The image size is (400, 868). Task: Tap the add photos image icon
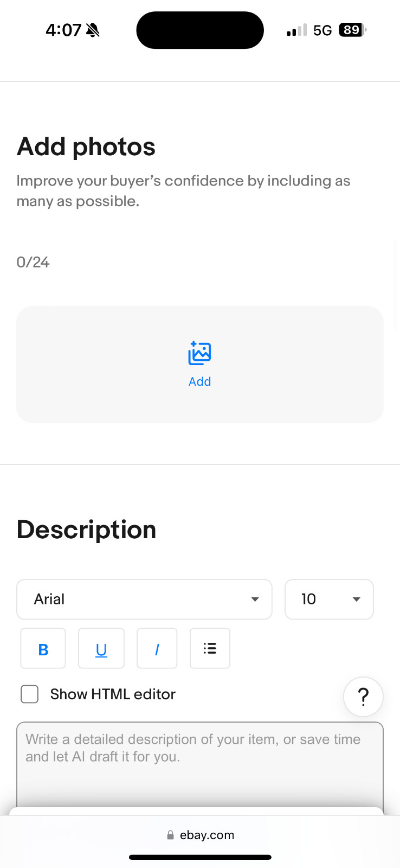[199, 354]
